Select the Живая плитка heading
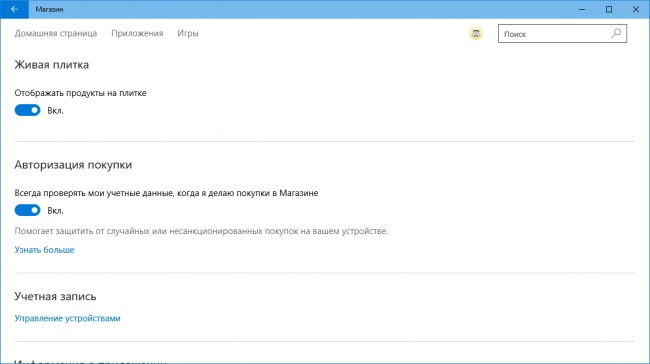650x364 pixels. pyautogui.click(x=51, y=65)
